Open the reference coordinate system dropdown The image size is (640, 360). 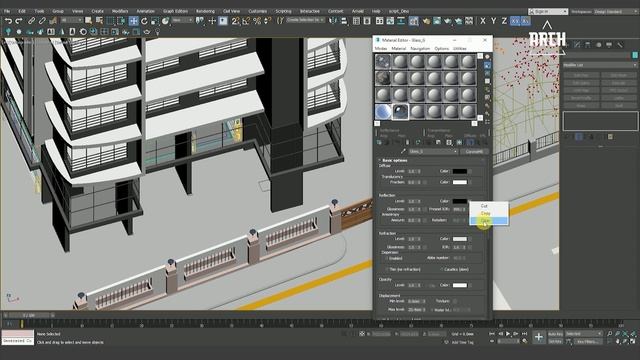[182, 20]
